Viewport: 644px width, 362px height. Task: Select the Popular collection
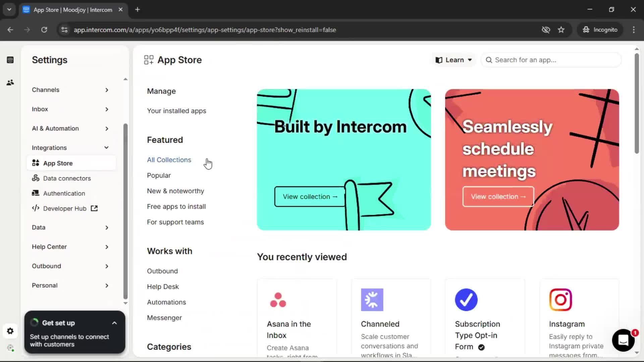point(159,176)
